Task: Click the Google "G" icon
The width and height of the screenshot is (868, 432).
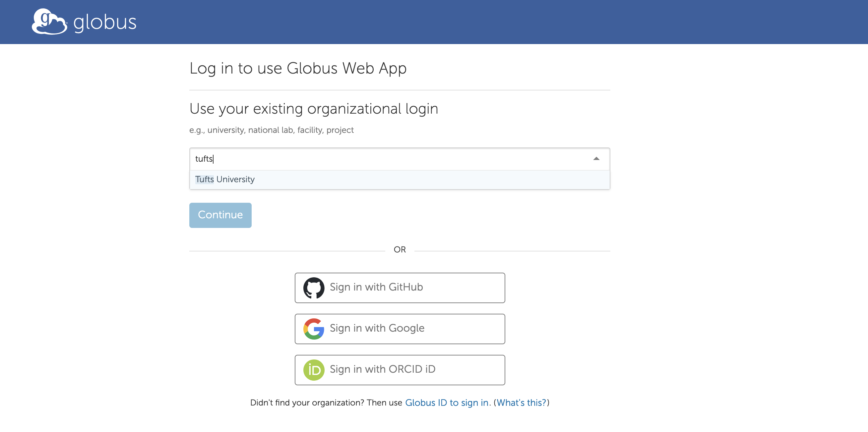Action: click(x=314, y=329)
